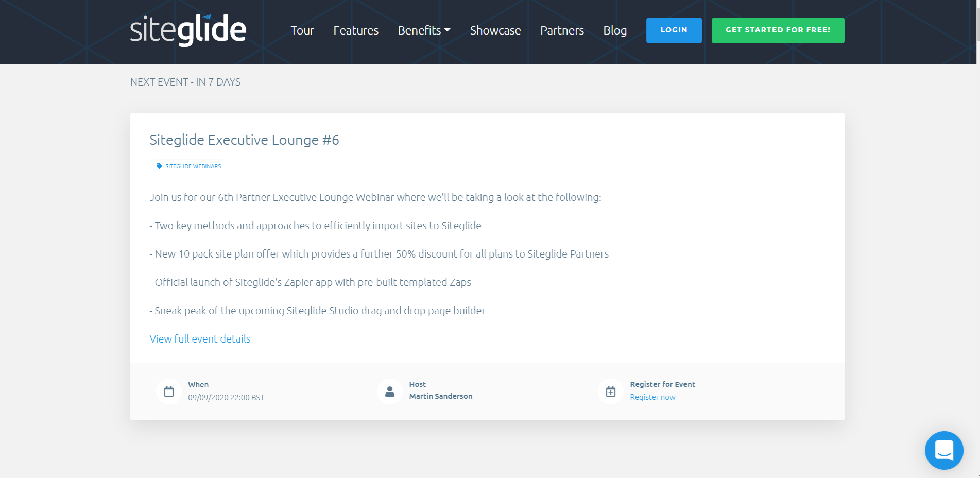
Task: Open the Blog link
Action: pyautogui.click(x=615, y=30)
